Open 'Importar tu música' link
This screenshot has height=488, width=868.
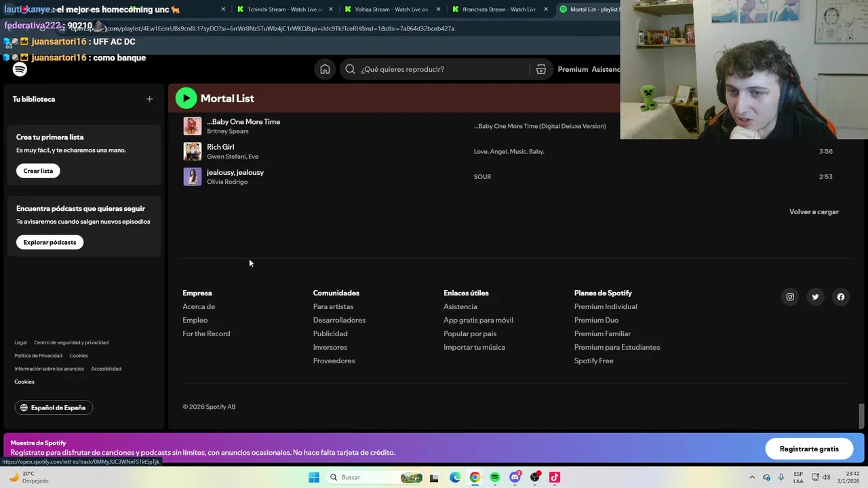point(474,347)
